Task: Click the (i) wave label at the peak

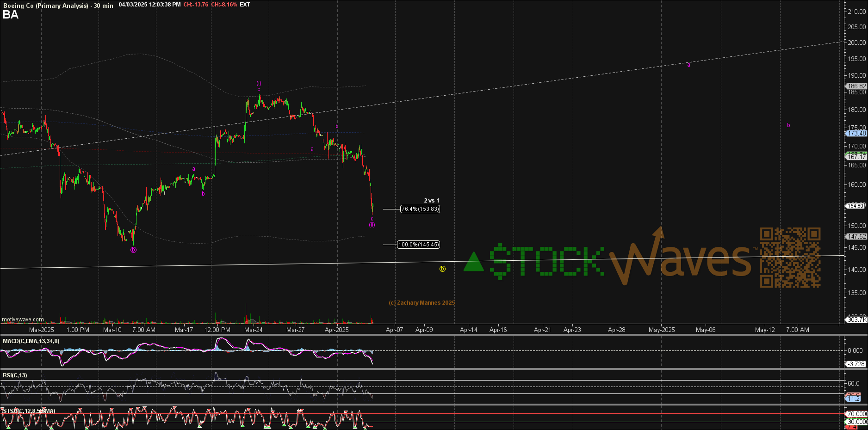Action: [259, 83]
